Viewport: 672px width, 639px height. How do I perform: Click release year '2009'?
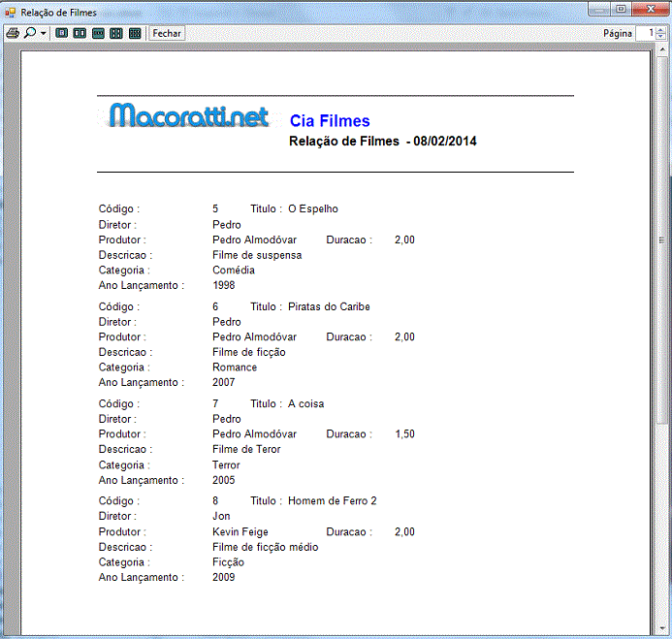tap(223, 577)
